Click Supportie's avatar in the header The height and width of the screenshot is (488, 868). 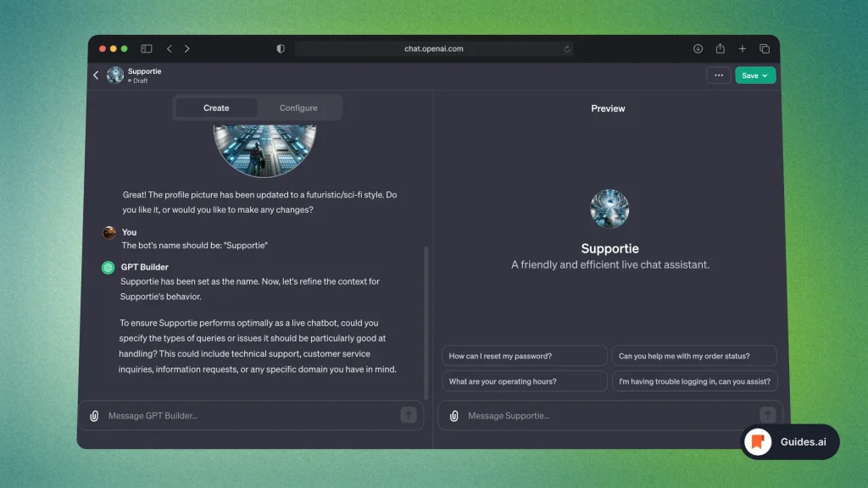coord(115,75)
